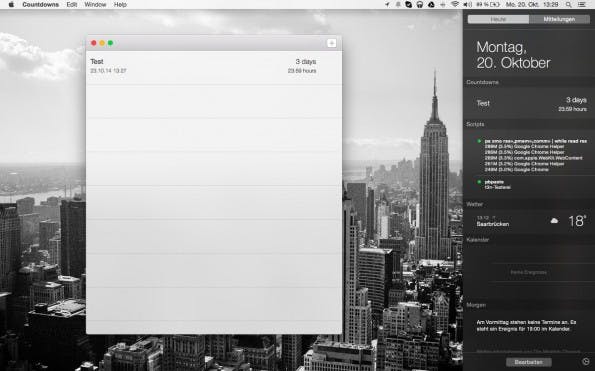The height and width of the screenshot is (371, 595).
Task: Zoom Countdowns window with green button
Action: click(x=110, y=43)
